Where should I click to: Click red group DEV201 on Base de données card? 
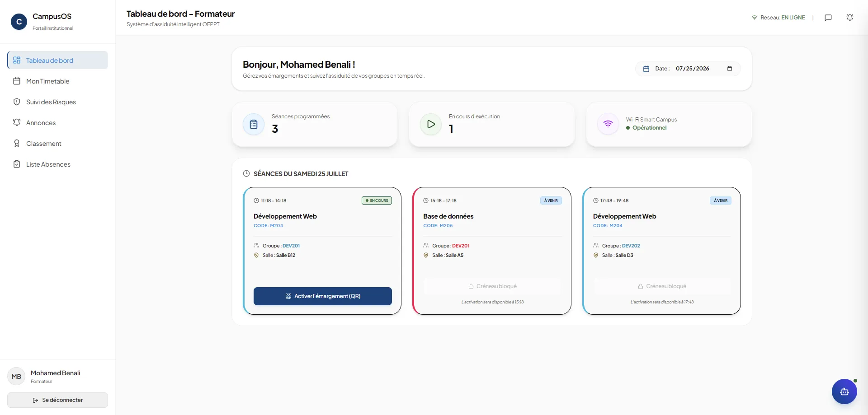(461, 246)
